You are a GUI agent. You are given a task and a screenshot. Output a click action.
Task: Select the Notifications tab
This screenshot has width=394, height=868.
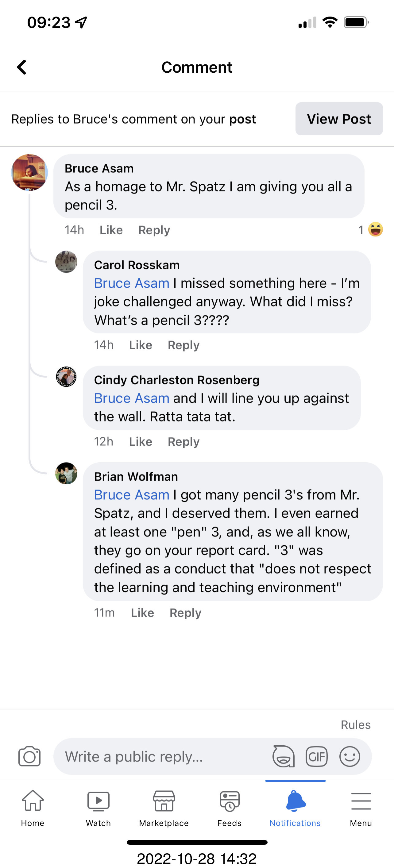pyautogui.click(x=295, y=808)
